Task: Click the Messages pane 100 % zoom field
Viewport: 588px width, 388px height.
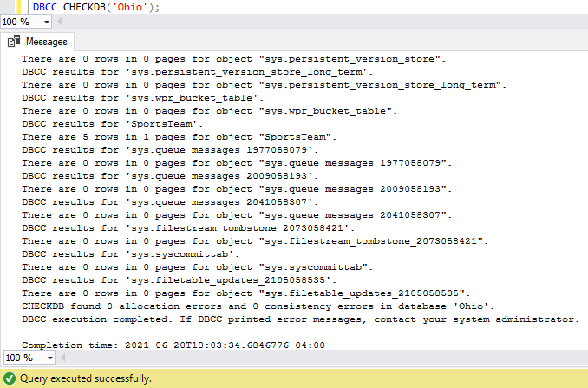Action: click(21, 358)
